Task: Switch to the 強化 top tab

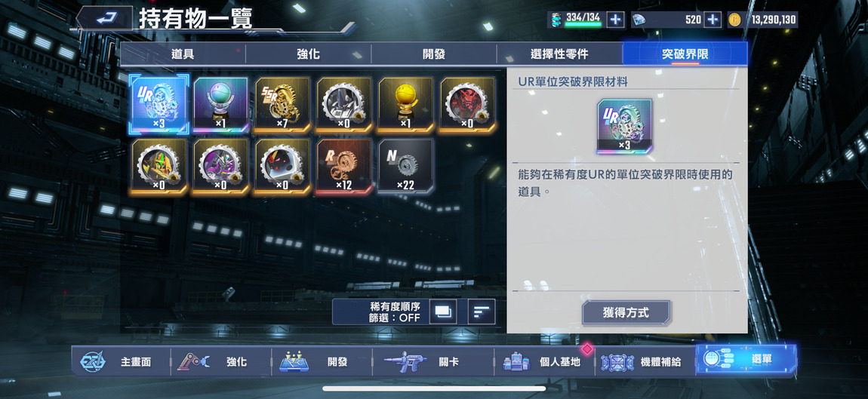Action: point(309,54)
